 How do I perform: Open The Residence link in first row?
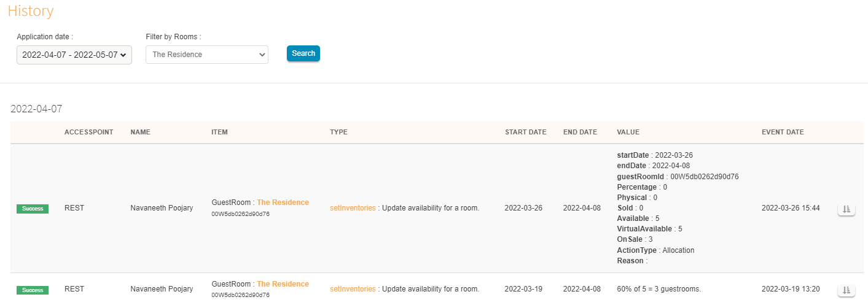point(283,203)
